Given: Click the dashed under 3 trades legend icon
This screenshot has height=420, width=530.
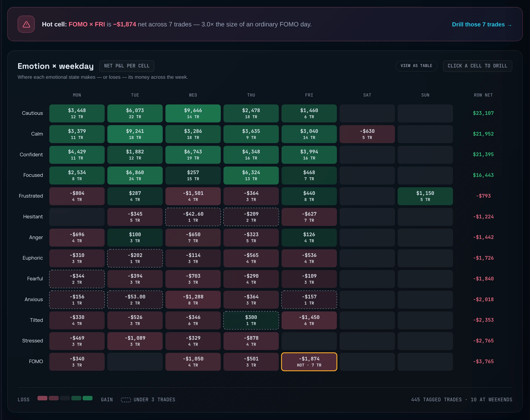Looking at the screenshot, I should click(126, 400).
